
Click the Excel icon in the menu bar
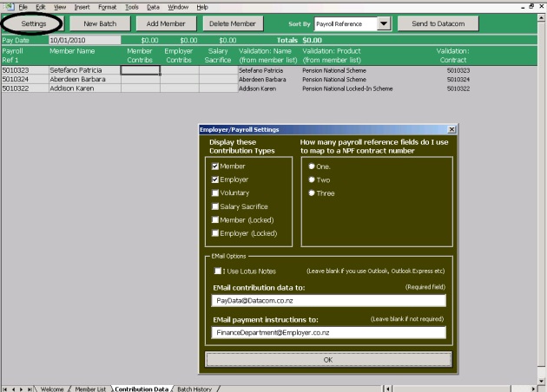point(7,6)
